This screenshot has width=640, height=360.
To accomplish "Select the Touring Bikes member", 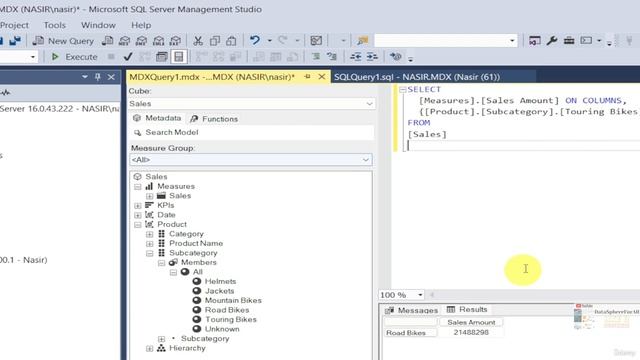I will click(x=231, y=320).
